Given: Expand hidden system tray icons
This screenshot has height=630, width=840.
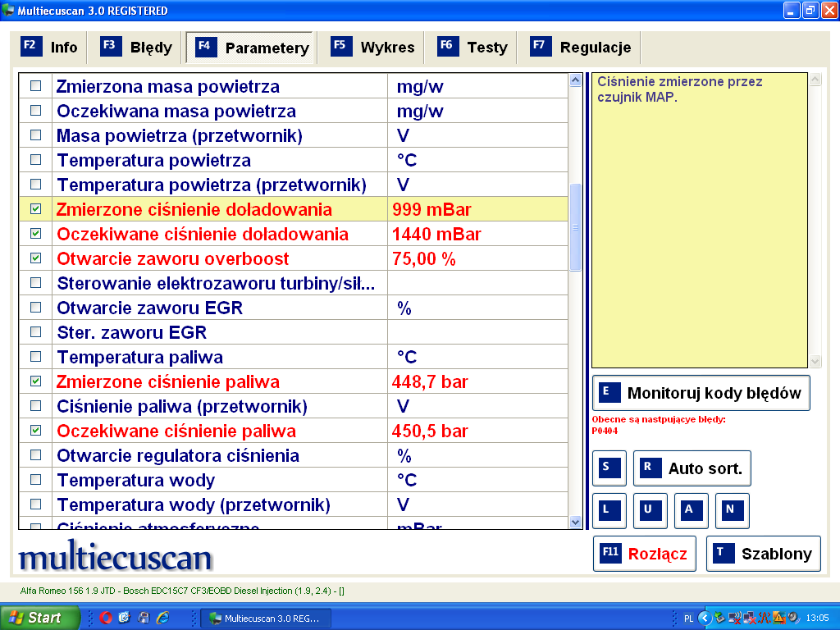Looking at the screenshot, I should point(705,618).
